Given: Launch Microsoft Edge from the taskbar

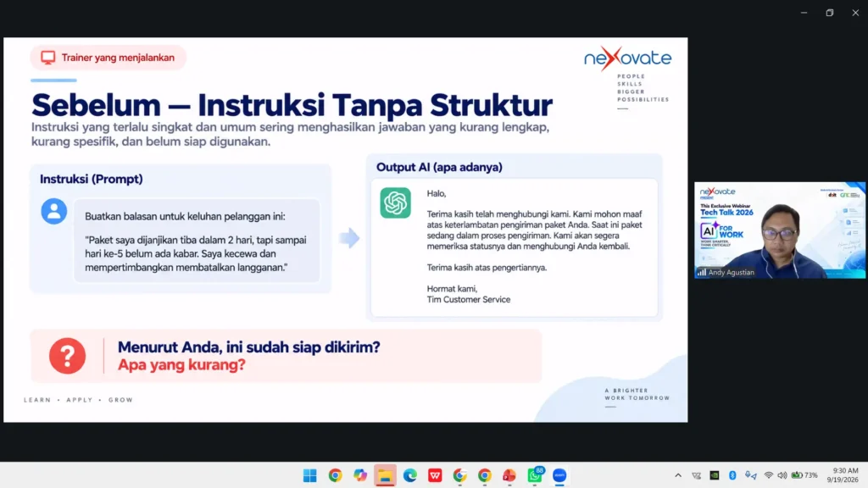Looking at the screenshot, I should click(x=410, y=475).
